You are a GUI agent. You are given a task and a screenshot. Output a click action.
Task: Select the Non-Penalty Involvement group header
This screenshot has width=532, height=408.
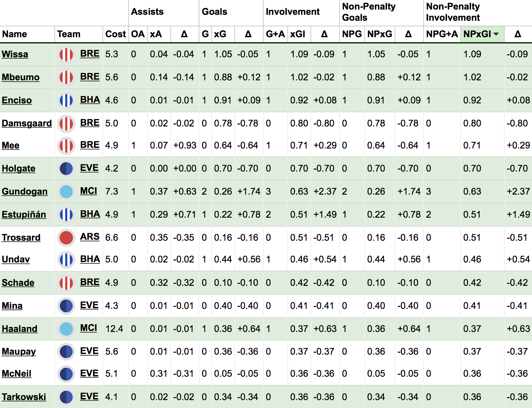(453, 12)
